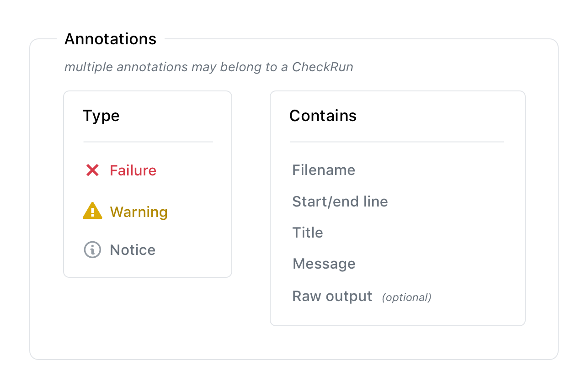The width and height of the screenshot is (587, 392).
Task: Click the Annotations section heading
Action: (110, 39)
